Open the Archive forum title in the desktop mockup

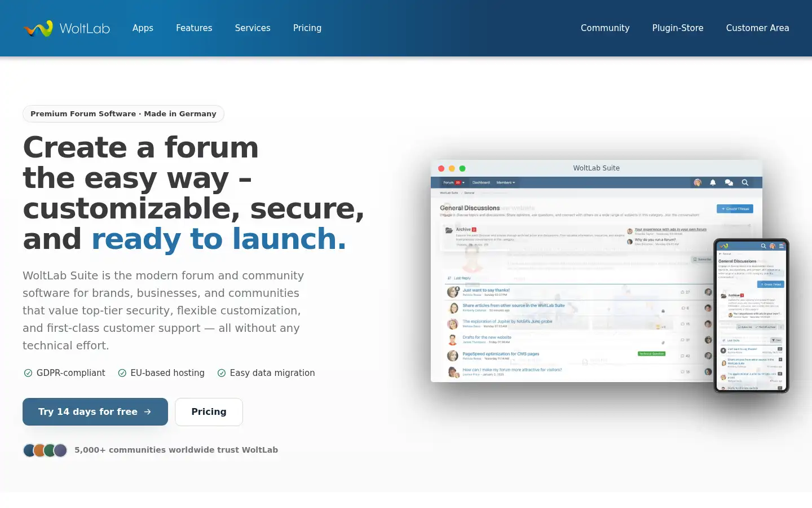(x=463, y=229)
